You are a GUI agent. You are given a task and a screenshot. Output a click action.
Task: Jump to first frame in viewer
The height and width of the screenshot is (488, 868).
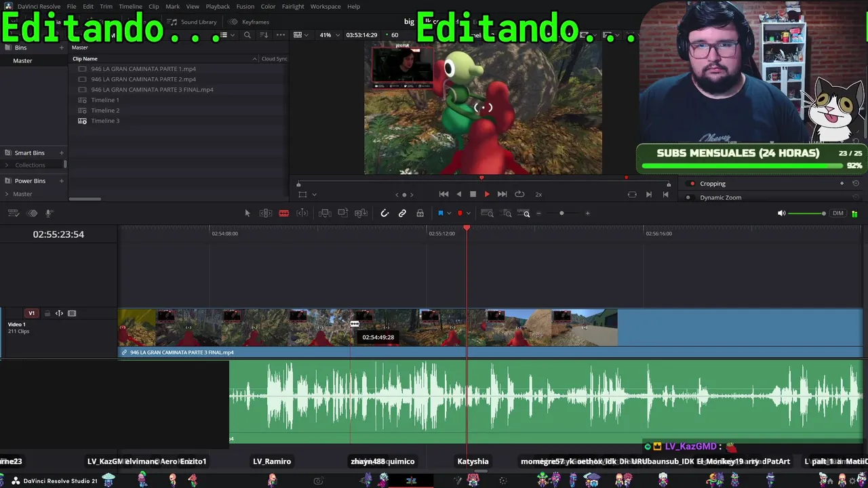click(444, 195)
